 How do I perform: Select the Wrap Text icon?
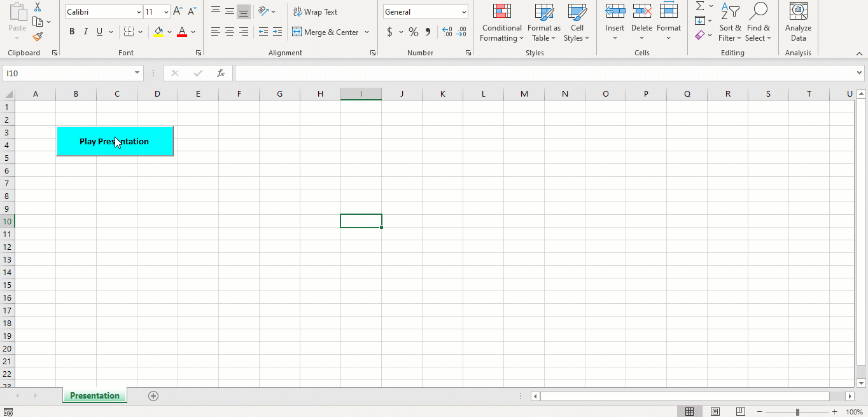click(297, 11)
